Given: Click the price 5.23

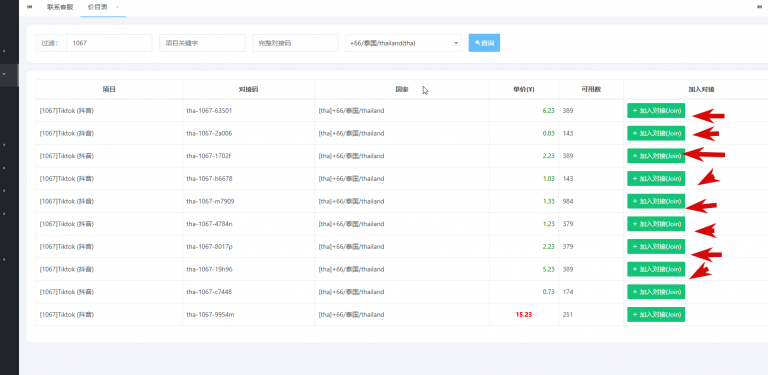Looking at the screenshot, I should coord(549,269).
